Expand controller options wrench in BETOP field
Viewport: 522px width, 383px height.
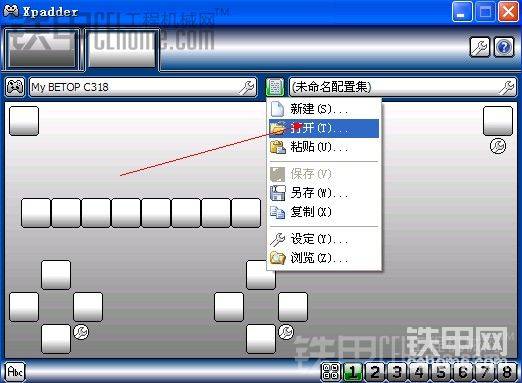(x=247, y=87)
